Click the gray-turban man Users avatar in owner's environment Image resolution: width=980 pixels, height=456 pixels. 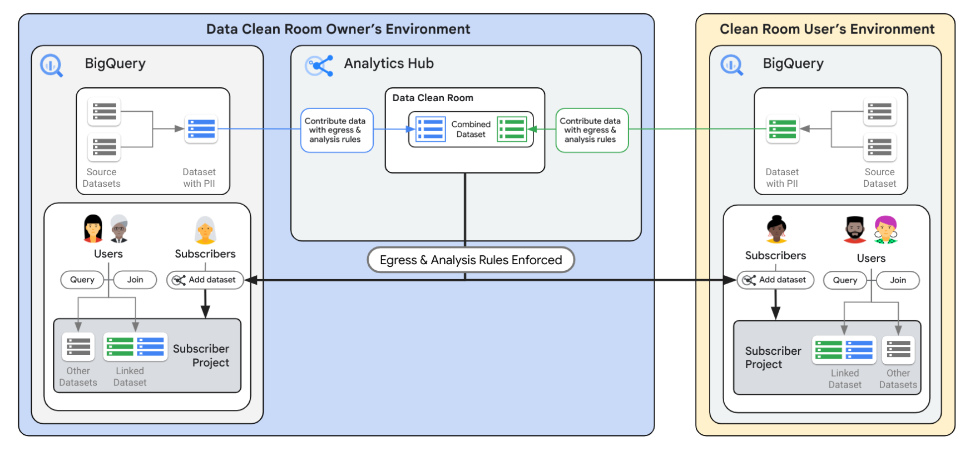click(118, 229)
